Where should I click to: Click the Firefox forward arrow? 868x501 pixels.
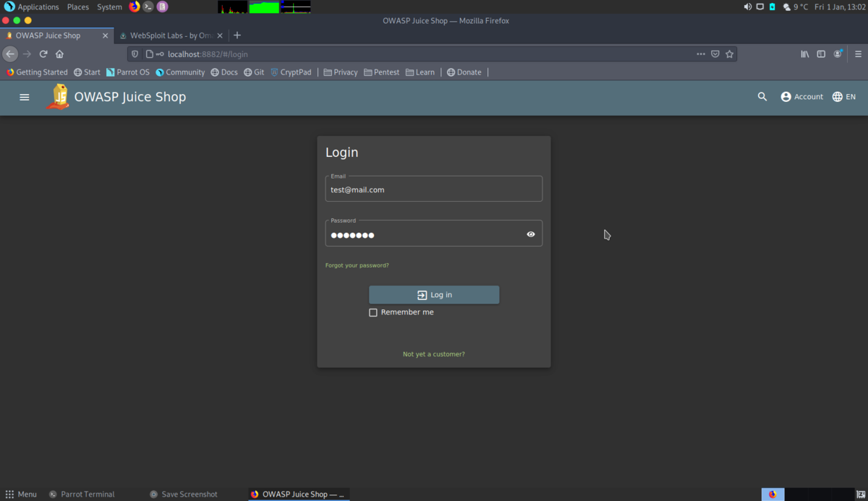(27, 54)
